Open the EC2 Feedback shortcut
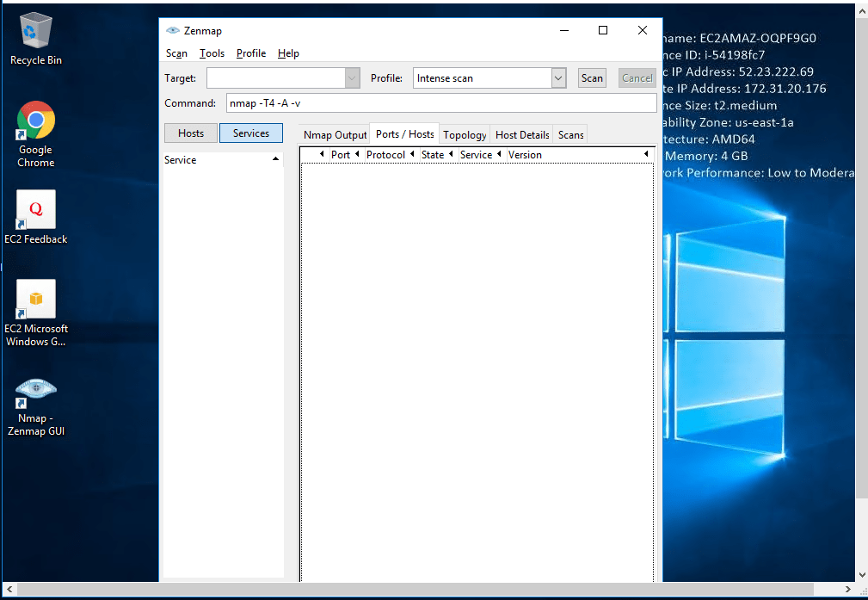This screenshot has height=600, width=868. [x=35, y=211]
